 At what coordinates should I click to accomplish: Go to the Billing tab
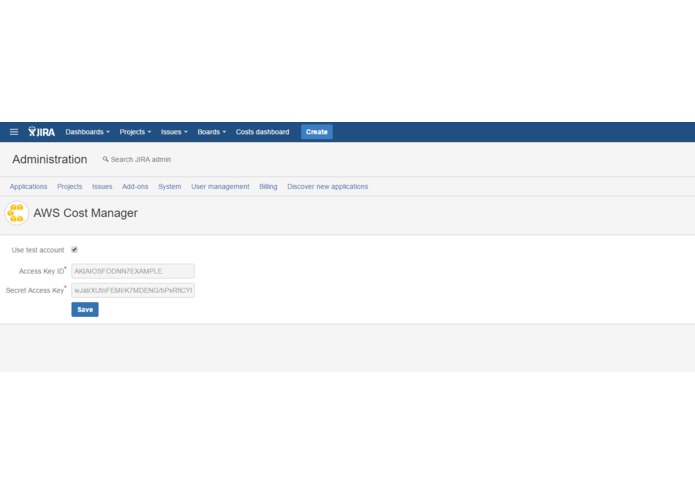click(268, 187)
